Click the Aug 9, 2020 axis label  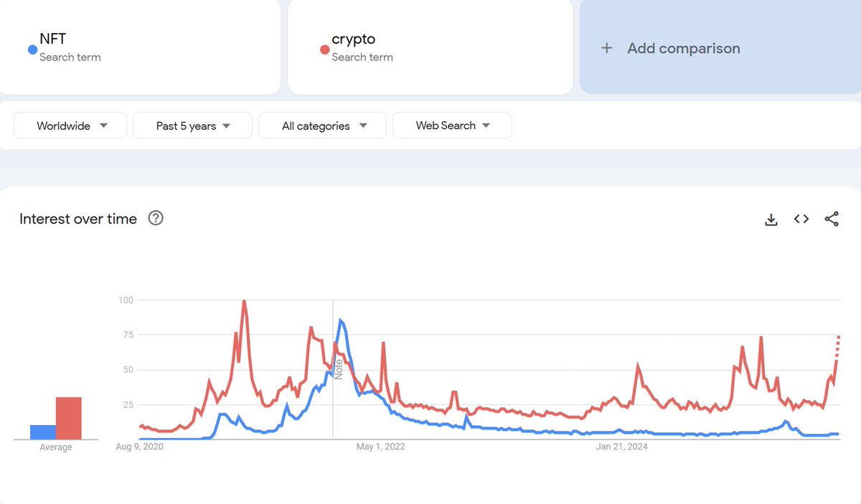tap(140, 447)
